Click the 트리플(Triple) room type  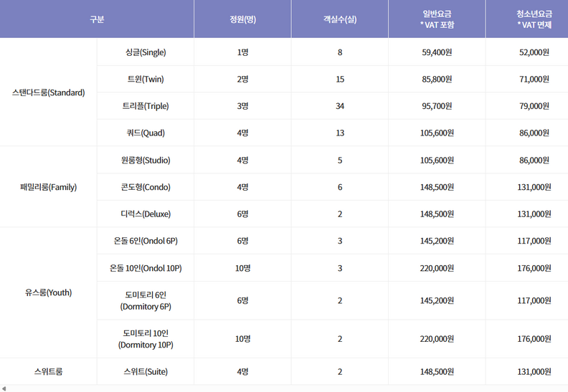pos(146,106)
